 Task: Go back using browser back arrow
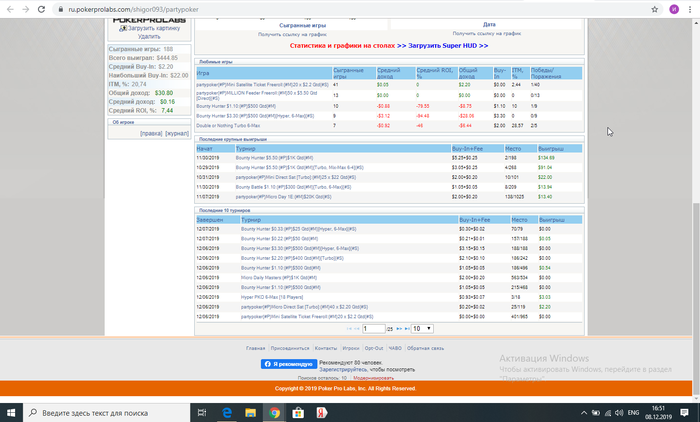tap(10, 9)
